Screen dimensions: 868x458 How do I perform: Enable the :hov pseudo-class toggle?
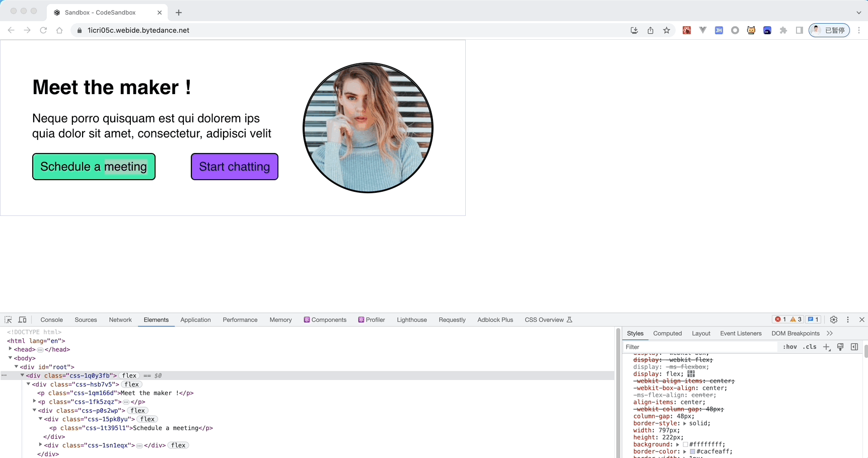pyautogui.click(x=790, y=347)
